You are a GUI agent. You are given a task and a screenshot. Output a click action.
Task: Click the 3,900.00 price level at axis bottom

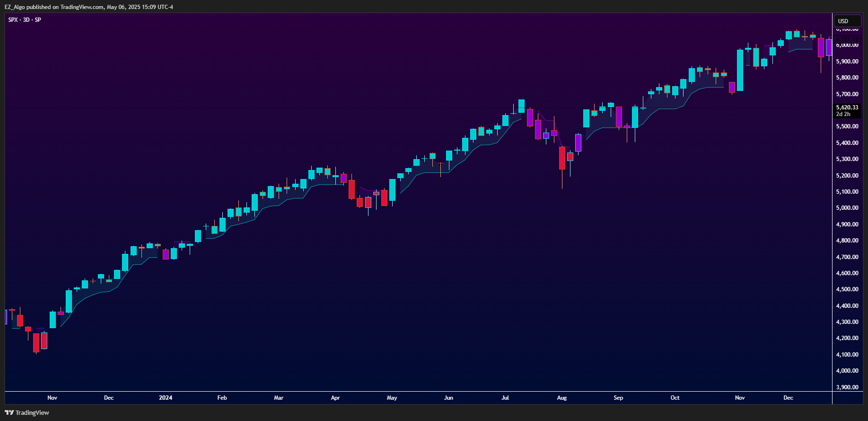(x=847, y=387)
